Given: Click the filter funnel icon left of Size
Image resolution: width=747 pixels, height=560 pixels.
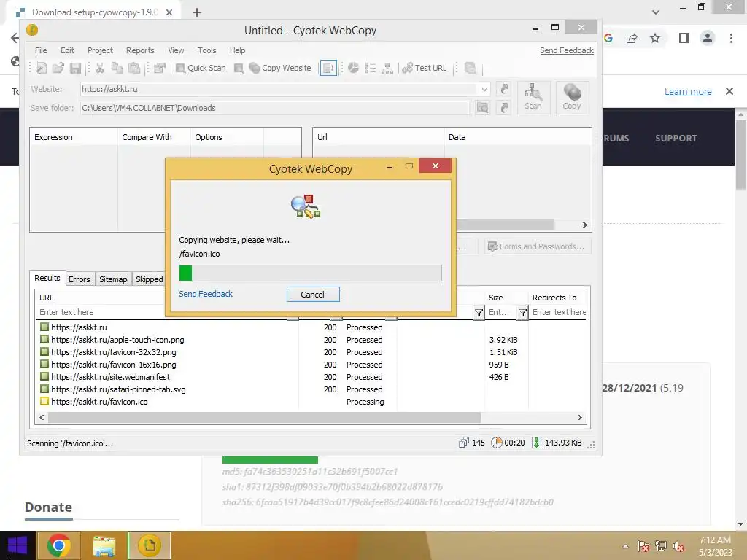Looking at the screenshot, I should [479, 312].
